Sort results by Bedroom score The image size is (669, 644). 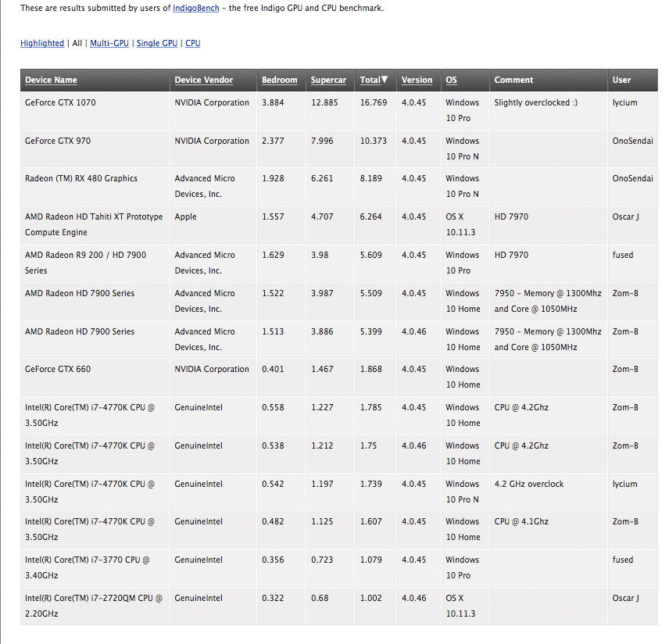click(279, 80)
